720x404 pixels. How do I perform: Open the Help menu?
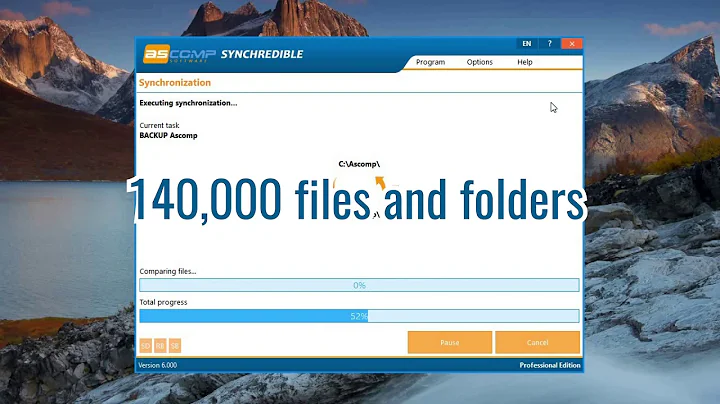click(525, 62)
